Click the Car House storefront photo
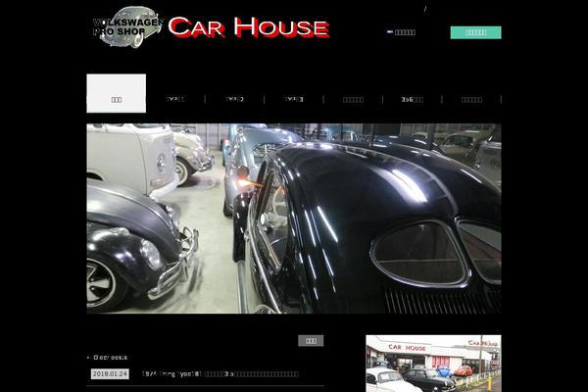Screen dimensions: 588x392 pyautogui.click(x=433, y=364)
